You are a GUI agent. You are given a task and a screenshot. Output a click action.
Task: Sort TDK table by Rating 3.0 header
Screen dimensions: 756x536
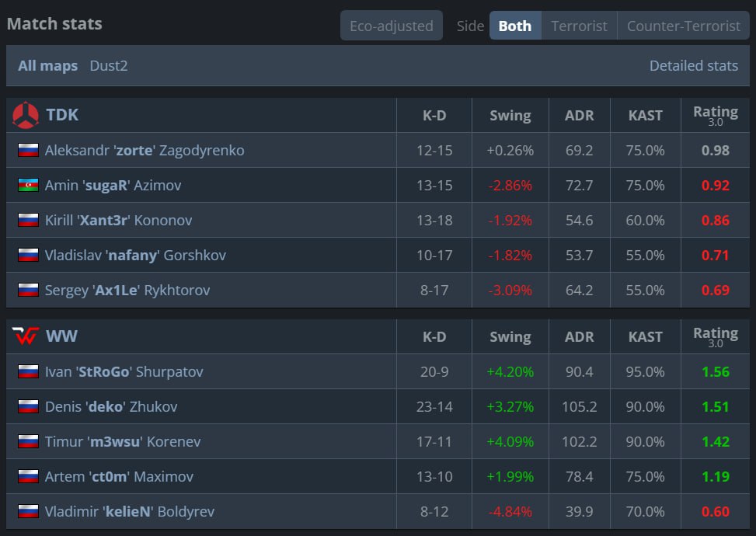pos(715,116)
